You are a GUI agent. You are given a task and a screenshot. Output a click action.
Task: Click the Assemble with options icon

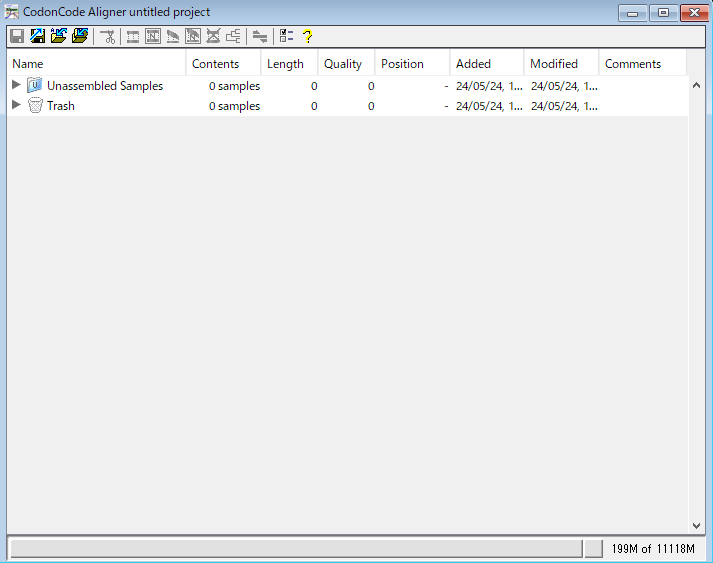coord(153,36)
